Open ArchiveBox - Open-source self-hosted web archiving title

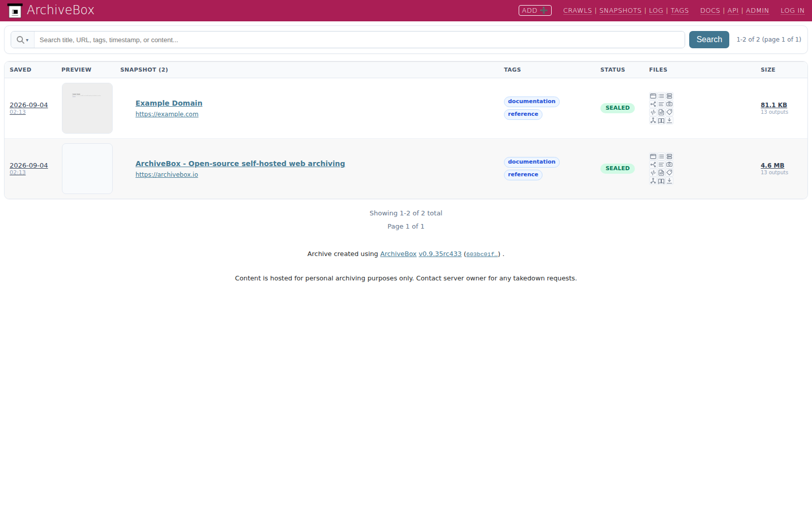click(240, 164)
